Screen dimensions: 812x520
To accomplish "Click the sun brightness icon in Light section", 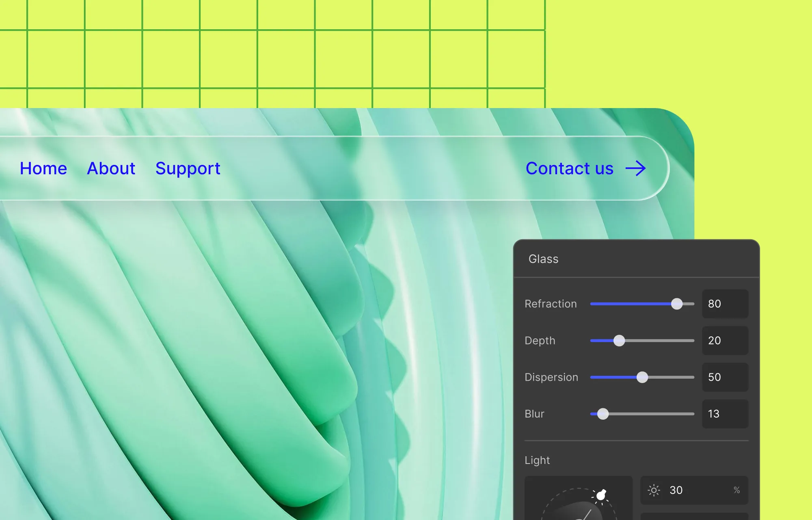I will (x=654, y=490).
